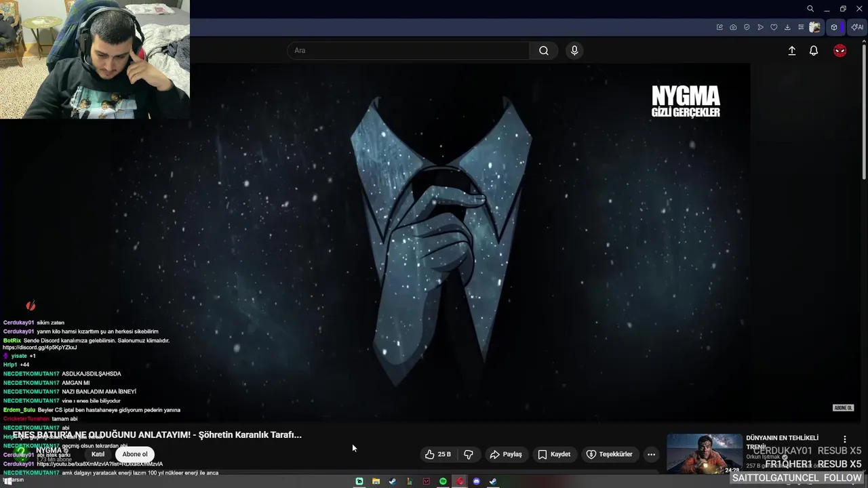Open the first Steam icon in taskbar
868x488 pixels.
tap(393, 481)
